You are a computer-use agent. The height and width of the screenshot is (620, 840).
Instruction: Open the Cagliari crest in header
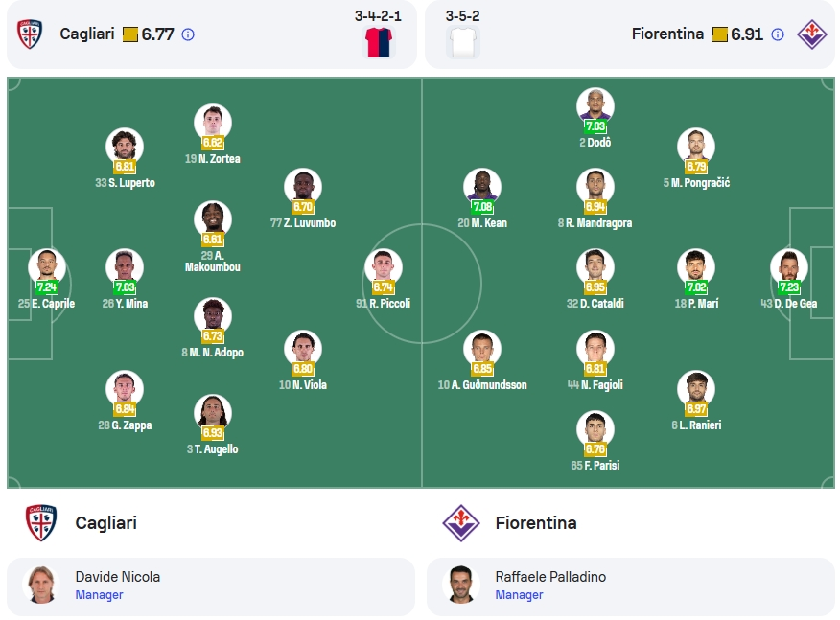point(30,34)
